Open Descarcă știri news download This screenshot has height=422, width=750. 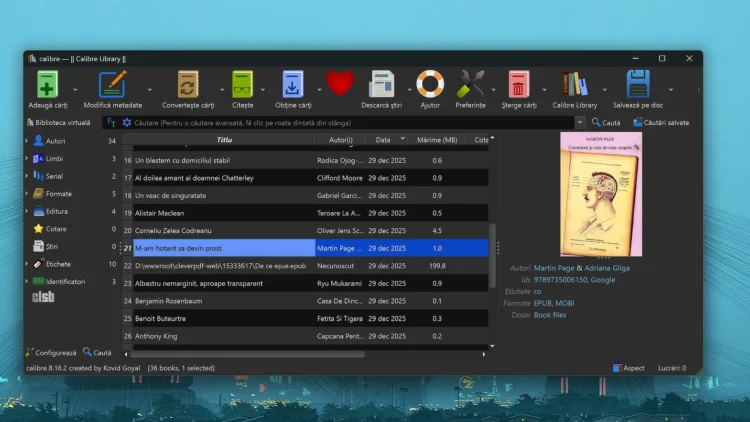pos(381,84)
